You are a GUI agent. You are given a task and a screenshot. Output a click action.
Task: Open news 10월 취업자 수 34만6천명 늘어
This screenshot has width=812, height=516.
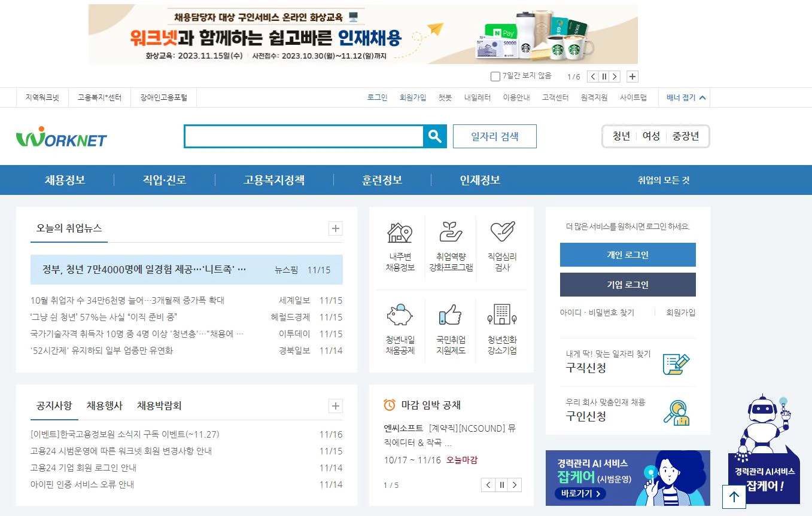point(127,300)
